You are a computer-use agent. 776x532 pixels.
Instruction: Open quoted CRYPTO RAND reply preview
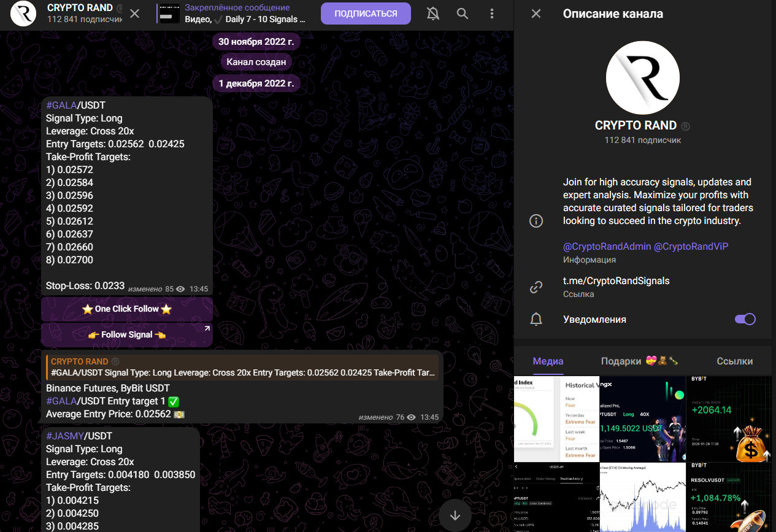242,367
